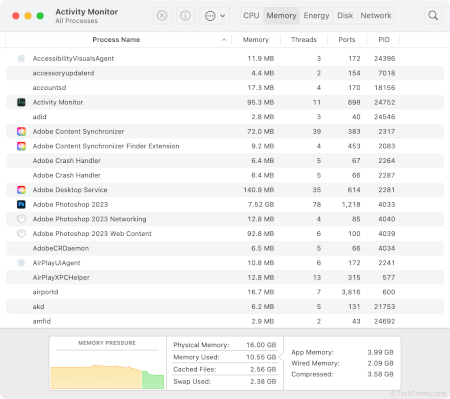Click the thread count 78

pyautogui.click(x=317, y=204)
